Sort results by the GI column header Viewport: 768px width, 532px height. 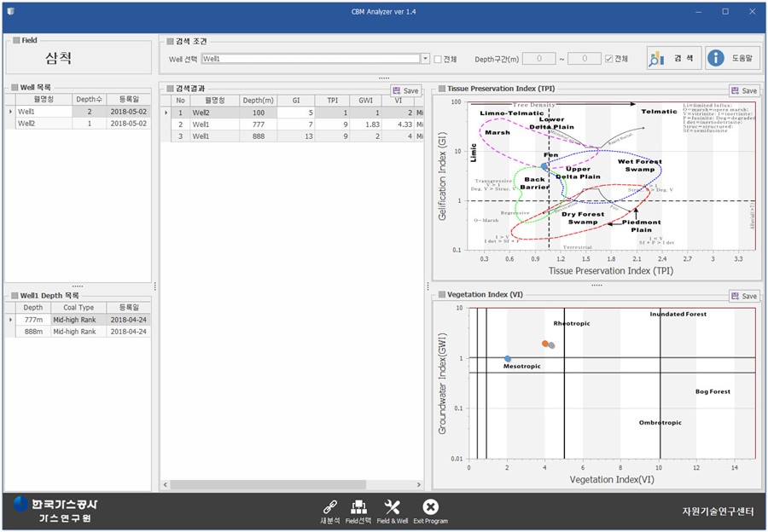(x=296, y=101)
